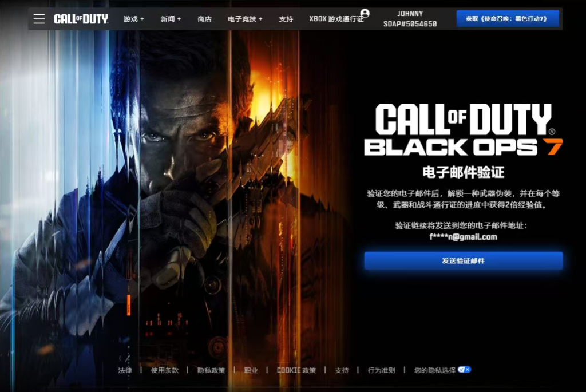Select 支持 in the top navigation bar

(x=286, y=19)
